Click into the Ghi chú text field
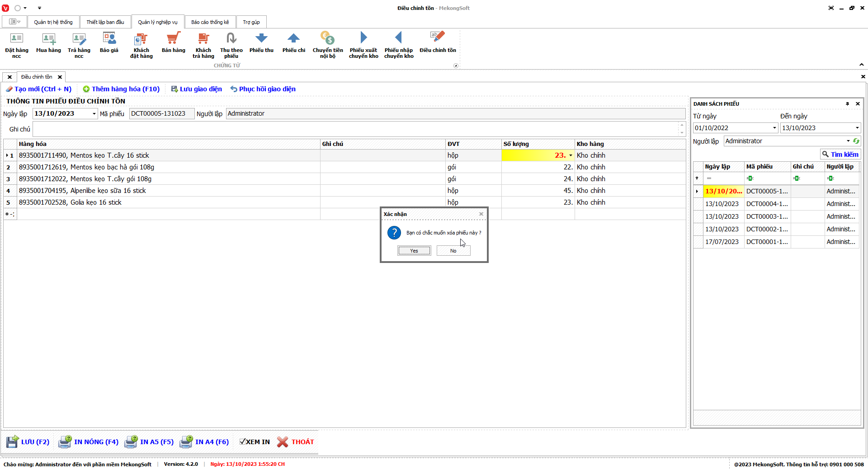Viewport: 868px width, 469px height. [355, 129]
